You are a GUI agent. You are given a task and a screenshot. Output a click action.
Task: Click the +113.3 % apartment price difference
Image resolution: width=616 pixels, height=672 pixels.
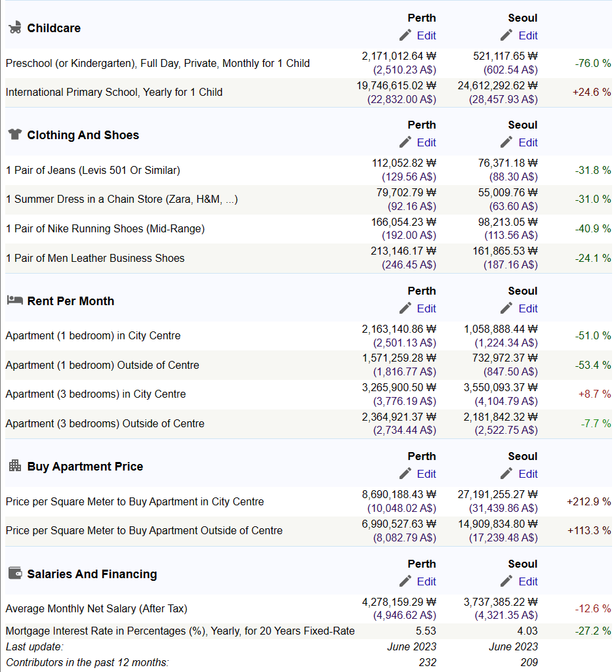click(x=589, y=530)
